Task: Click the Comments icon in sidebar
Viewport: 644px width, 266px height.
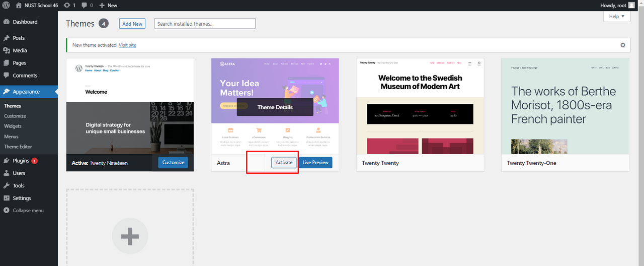Action: point(7,76)
